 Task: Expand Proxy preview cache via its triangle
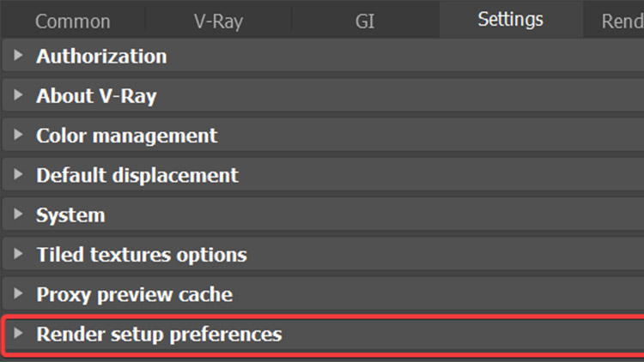pyautogui.click(x=20, y=294)
